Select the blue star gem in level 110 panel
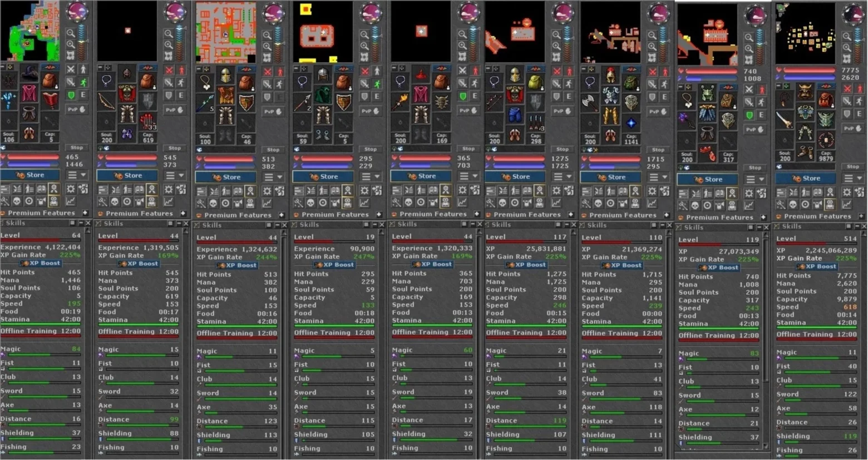This screenshot has height=460, width=868. pyautogui.click(x=631, y=123)
